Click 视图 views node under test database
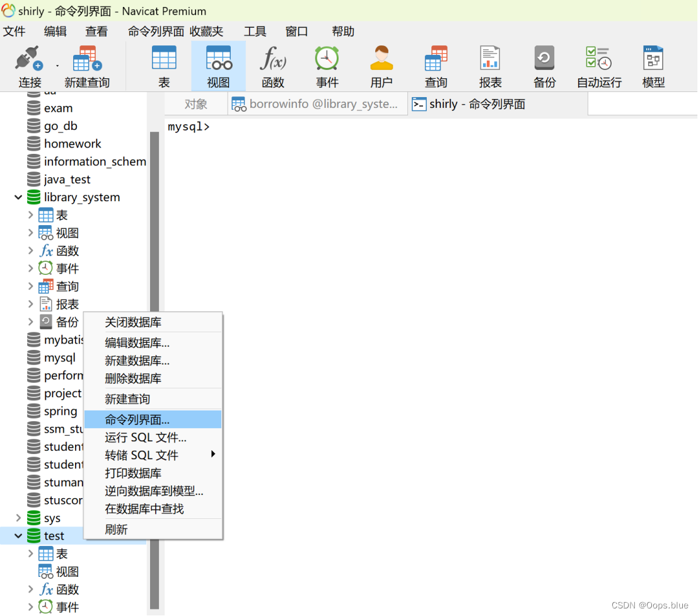 pyautogui.click(x=67, y=571)
